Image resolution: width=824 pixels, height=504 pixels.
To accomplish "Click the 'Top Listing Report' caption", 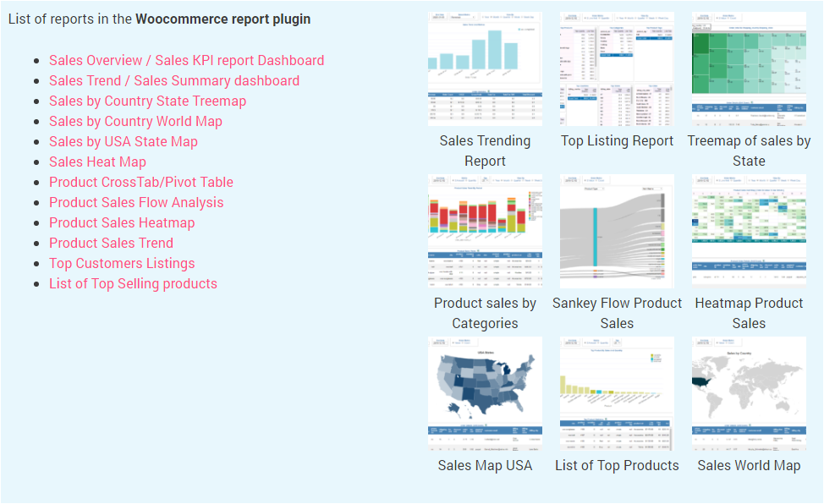I will coord(617,141).
